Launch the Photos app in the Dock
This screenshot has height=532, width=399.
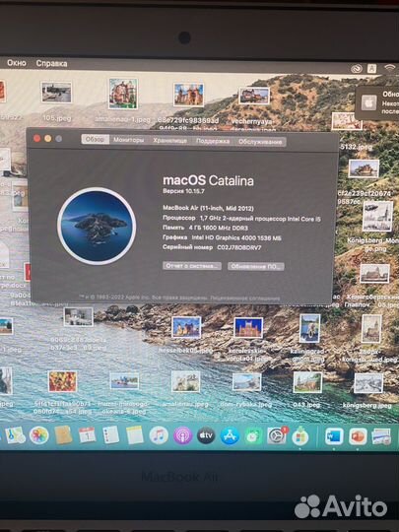point(38,435)
